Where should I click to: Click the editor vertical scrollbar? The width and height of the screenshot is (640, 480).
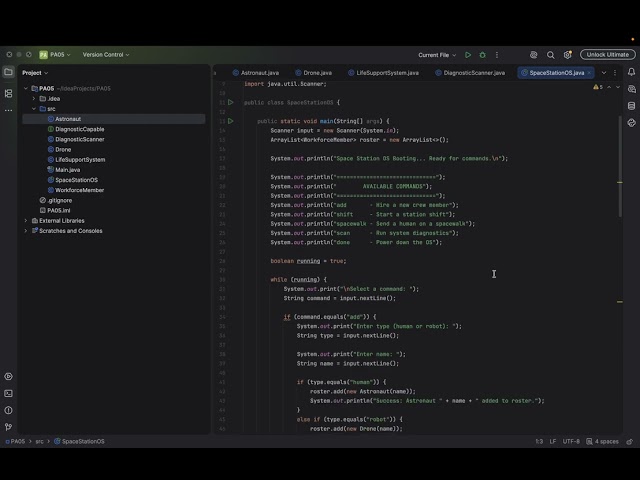(x=620, y=166)
